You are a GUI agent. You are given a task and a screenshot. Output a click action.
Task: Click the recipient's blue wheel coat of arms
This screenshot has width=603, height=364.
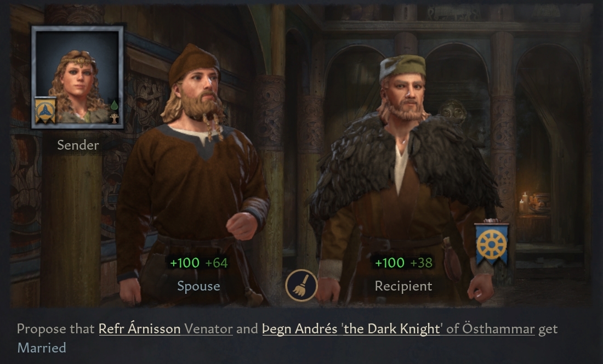pyautogui.click(x=492, y=244)
